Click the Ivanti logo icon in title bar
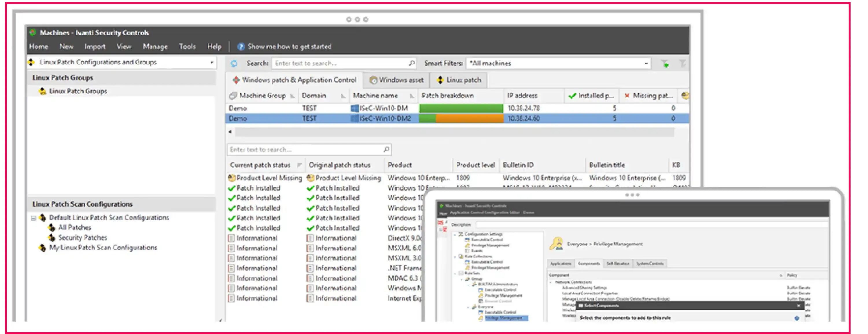Screen dimensions: 868x334 pos(33,32)
